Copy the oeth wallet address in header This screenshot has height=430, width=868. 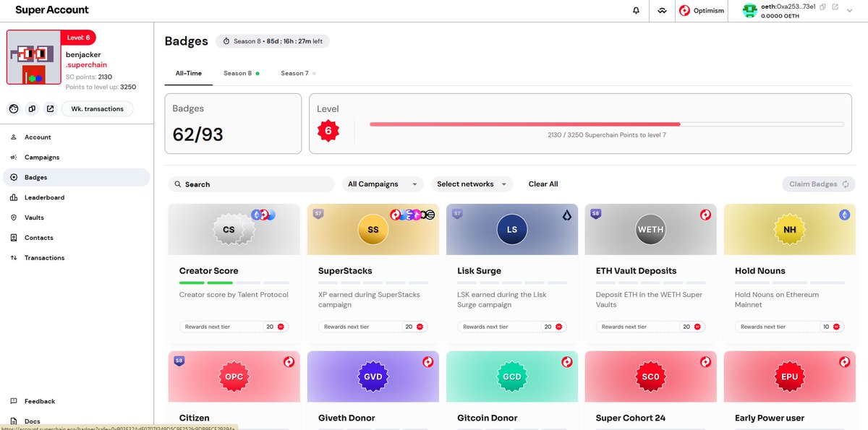(x=823, y=7)
